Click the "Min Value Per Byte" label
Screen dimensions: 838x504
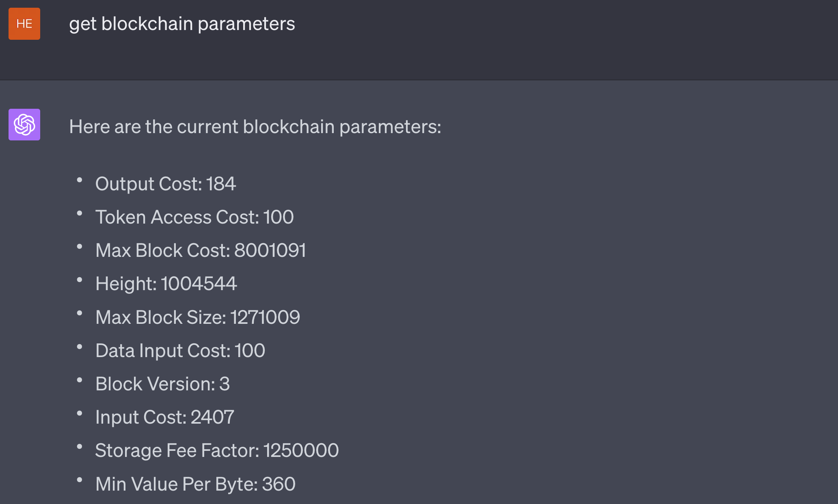(176, 484)
